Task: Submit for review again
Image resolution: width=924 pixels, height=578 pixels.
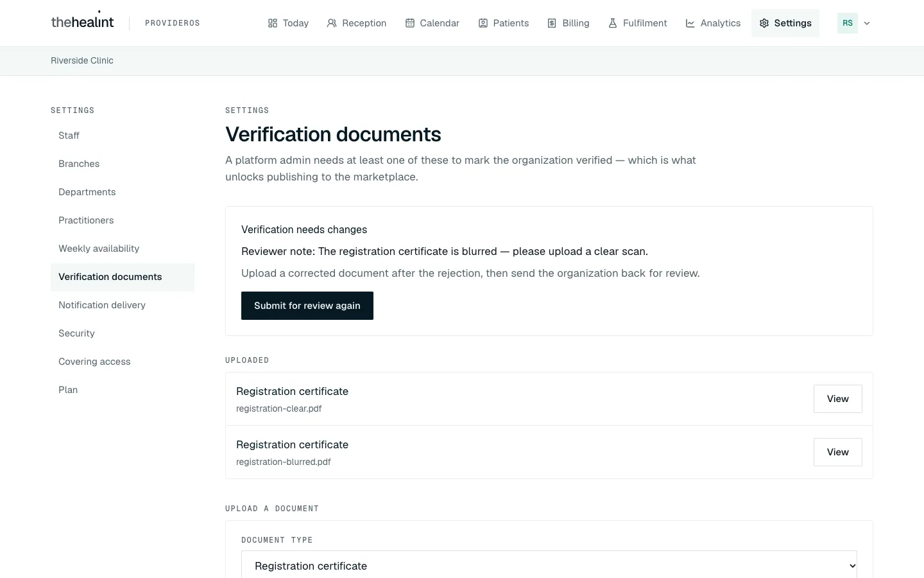Action: (307, 306)
